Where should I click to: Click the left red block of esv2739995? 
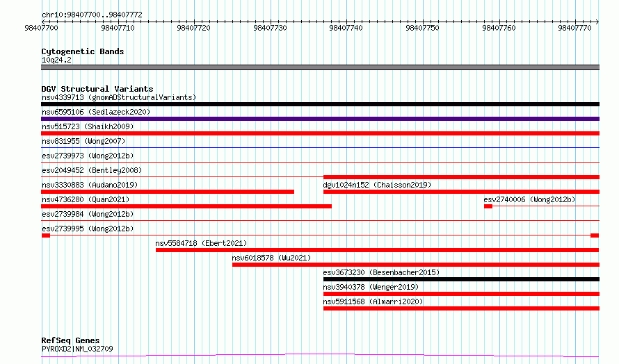46,235
